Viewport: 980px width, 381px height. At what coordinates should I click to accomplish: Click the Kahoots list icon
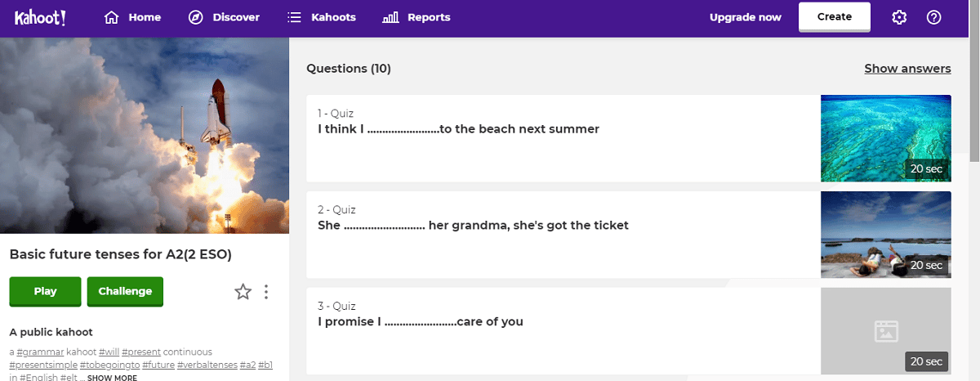pos(295,17)
